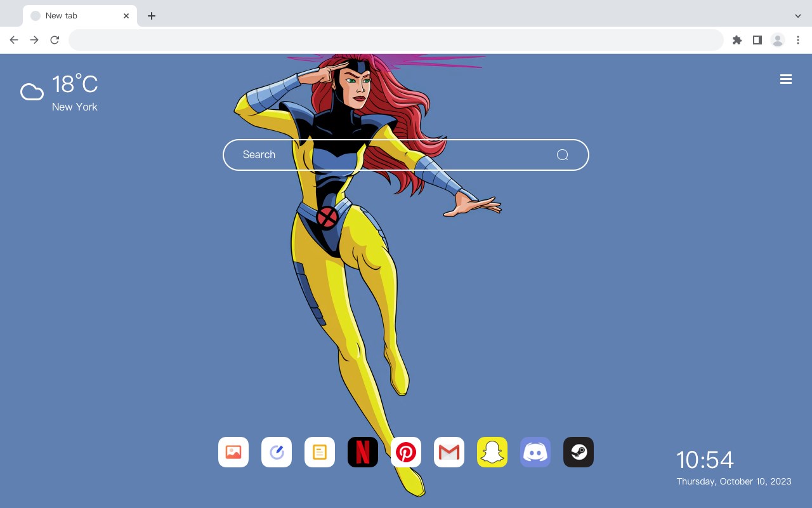The image size is (812, 508).
Task: Open Chrome's three-dot menu
Action: pyautogui.click(x=798, y=40)
